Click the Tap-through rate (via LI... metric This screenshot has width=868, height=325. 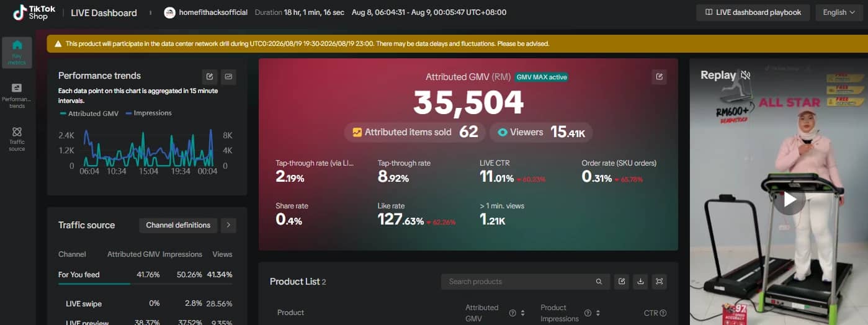315,172
